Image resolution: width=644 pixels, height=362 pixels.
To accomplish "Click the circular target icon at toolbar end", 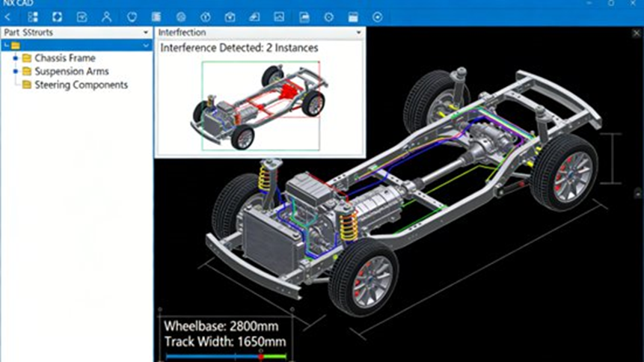I will coord(377,16).
